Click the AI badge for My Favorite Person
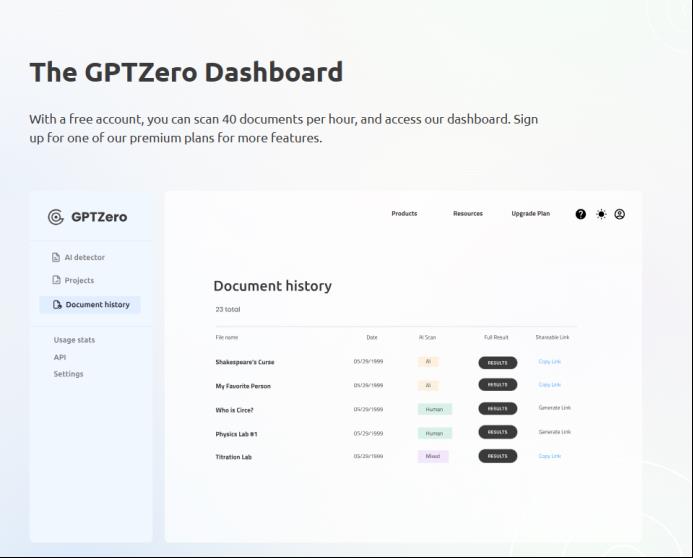 [428, 385]
